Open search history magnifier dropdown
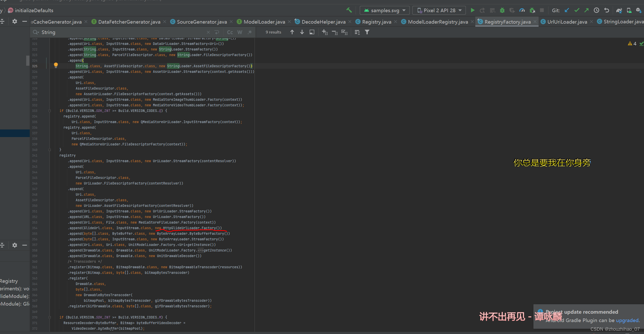This screenshot has width=644, height=334. [x=36, y=32]
